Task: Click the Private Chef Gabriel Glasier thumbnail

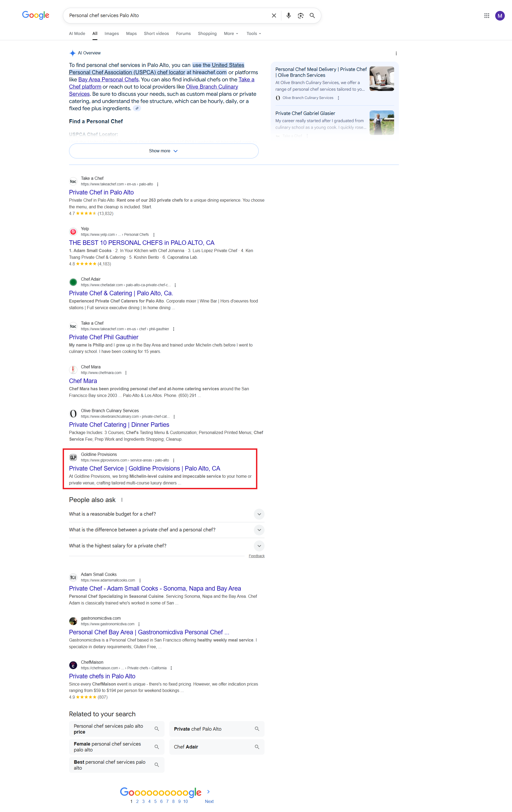Action: pos(381,123)
